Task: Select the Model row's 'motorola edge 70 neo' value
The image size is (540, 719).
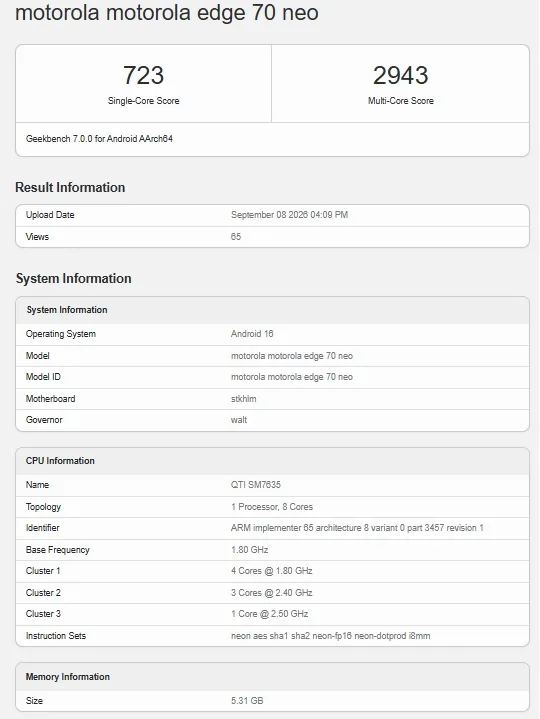Action: [292, 356]
